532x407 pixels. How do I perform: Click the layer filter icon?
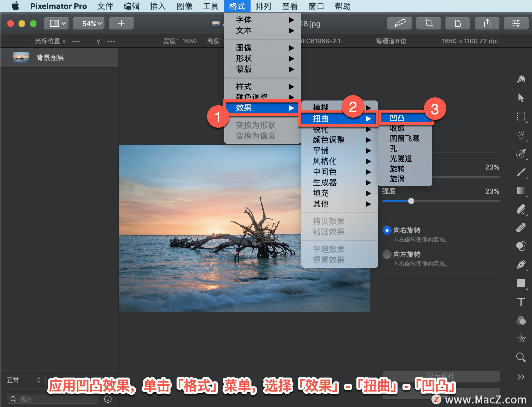[x=108, y=399]
